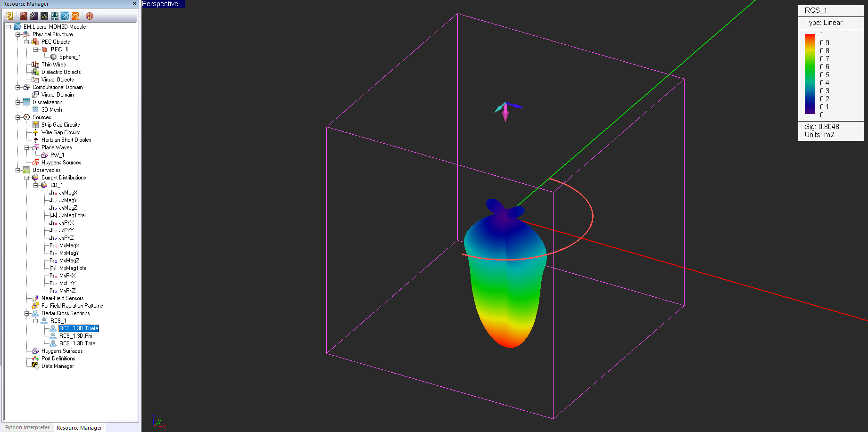Click the Huygens Sources red cube icon
The image size is (868, 432).
(x=35, y=163)
